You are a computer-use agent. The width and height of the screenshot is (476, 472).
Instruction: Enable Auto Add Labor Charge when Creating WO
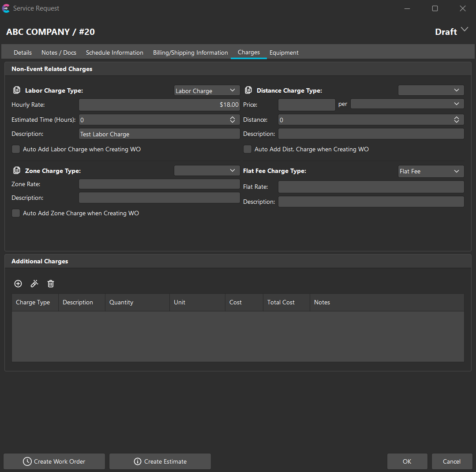click(x=16, y=149)
